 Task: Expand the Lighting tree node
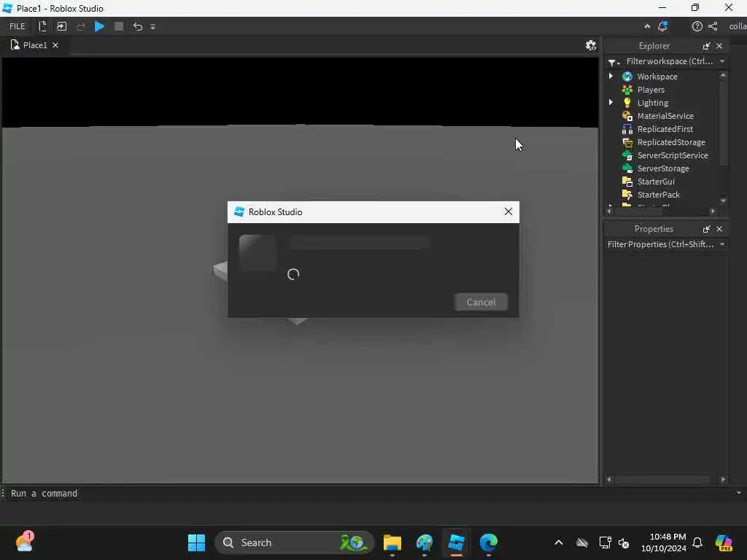(x=611, y=102)
